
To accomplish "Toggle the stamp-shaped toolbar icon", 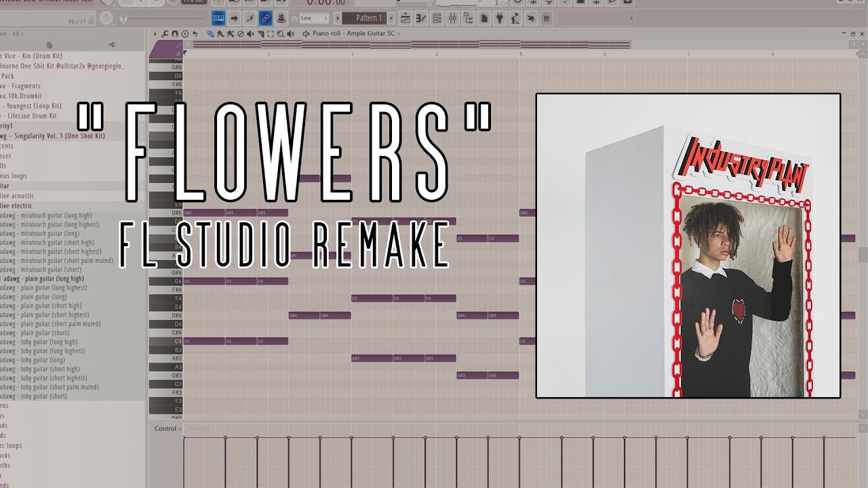I will click(281, 18).
